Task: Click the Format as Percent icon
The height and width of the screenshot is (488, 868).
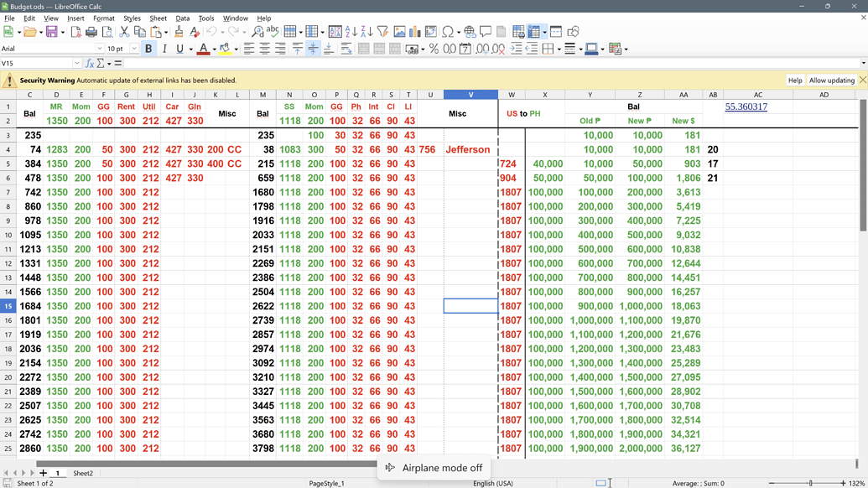Action: pos(434,49)
